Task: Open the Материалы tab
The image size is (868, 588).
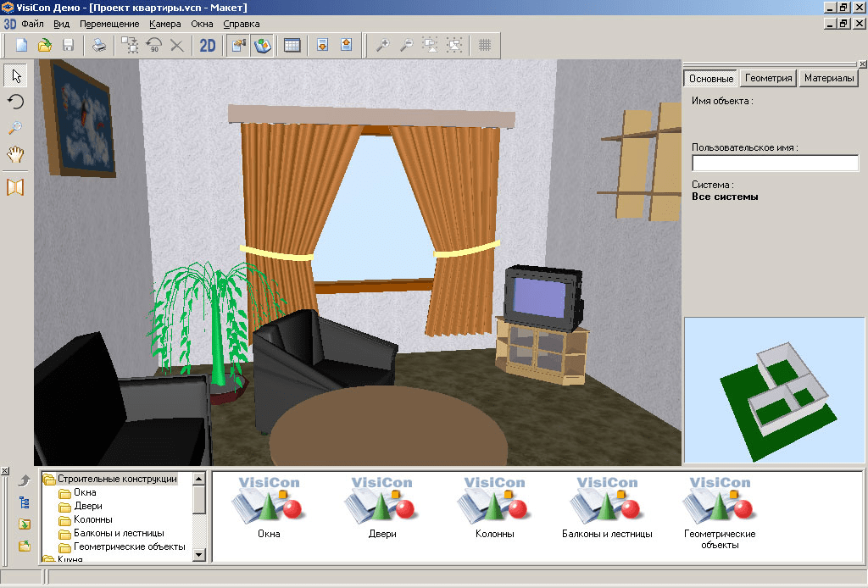Action: tap(829, 78)
